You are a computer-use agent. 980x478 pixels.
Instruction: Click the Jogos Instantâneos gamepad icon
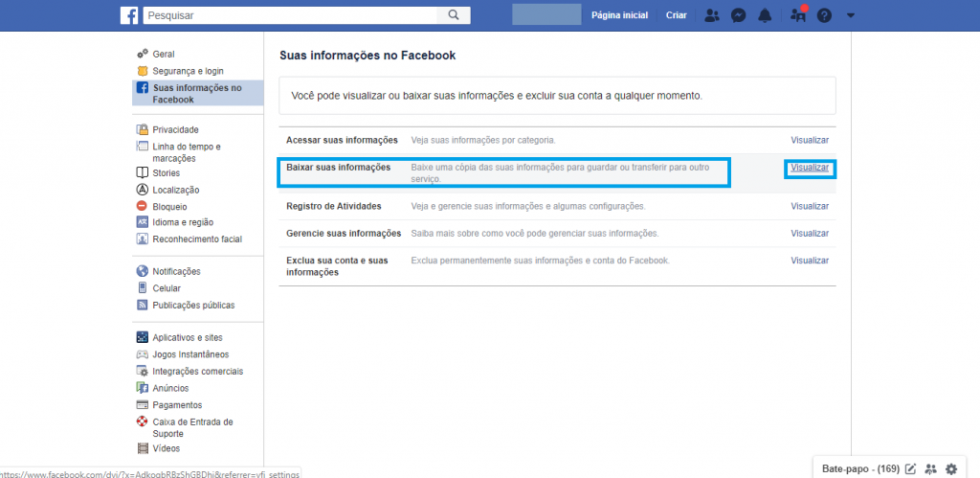[x=143, y=354]
